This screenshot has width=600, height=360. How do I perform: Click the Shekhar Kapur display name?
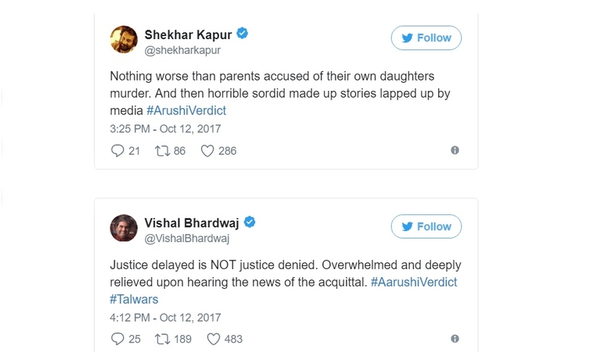pos(188,35)
